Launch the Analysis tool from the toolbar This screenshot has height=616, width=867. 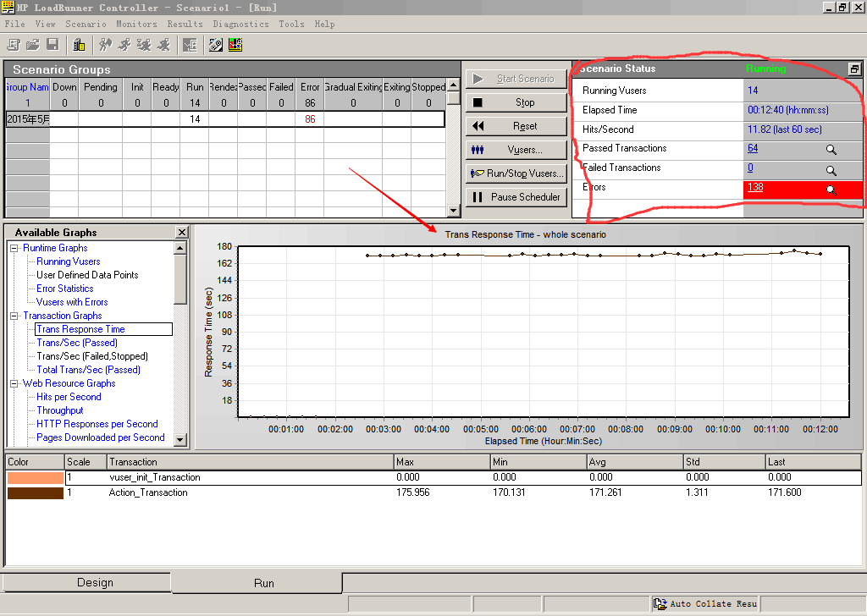click(x=235, y=45)
